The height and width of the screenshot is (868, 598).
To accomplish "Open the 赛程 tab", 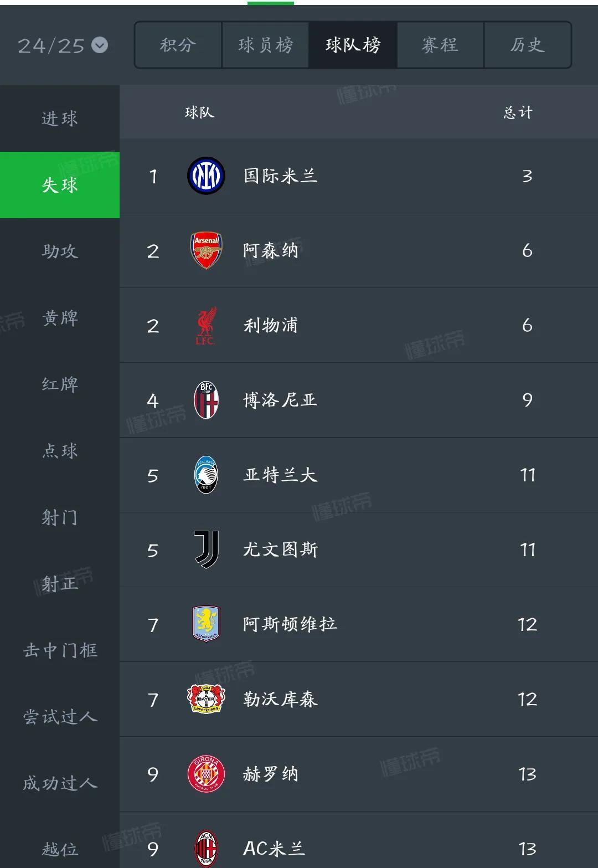I will click(x=440, y=45).
